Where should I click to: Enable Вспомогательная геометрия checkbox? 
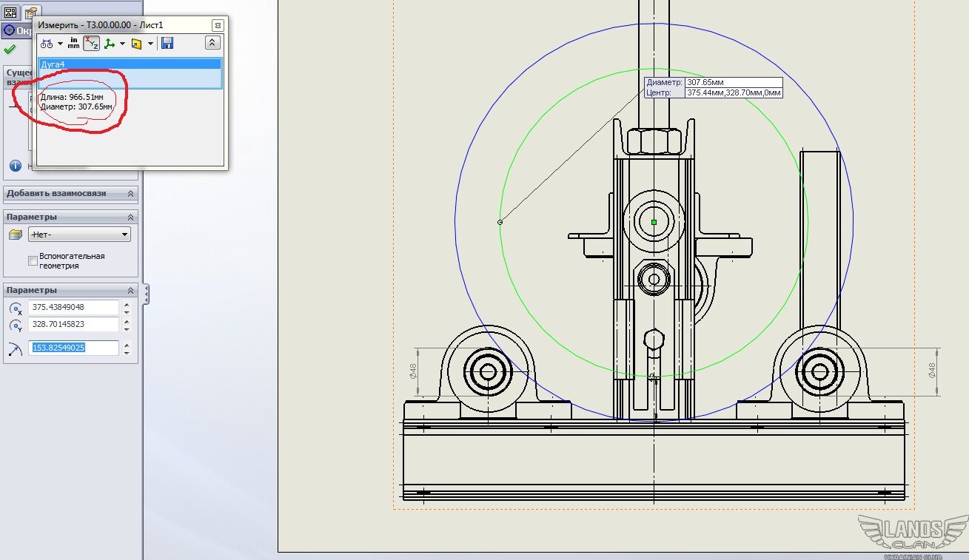point(33,260)
